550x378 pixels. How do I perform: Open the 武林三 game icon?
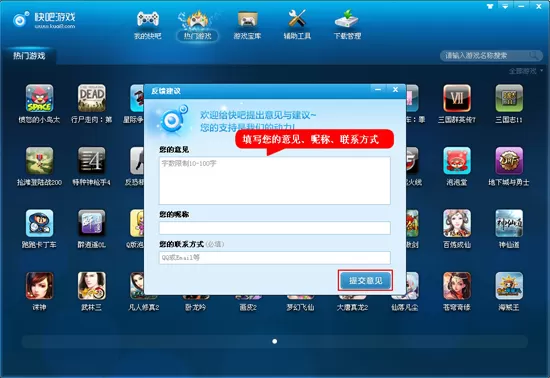pyautogui.click(x=92, y=285)
